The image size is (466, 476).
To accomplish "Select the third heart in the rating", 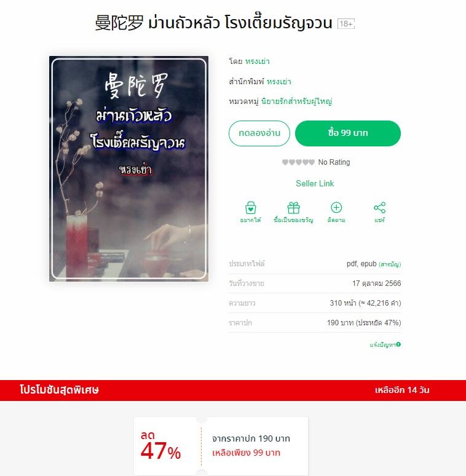I will coord(299,162).
